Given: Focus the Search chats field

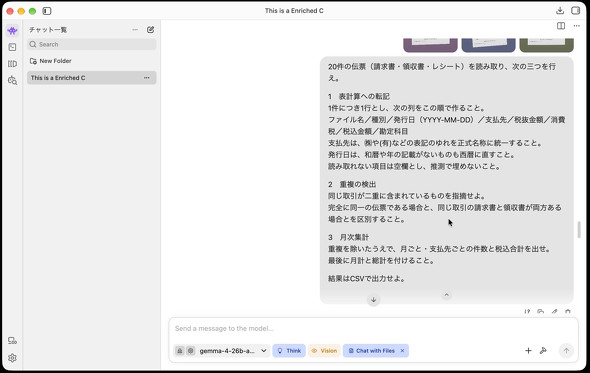Looking at the screenshot, I should click(x=91, y=44).
